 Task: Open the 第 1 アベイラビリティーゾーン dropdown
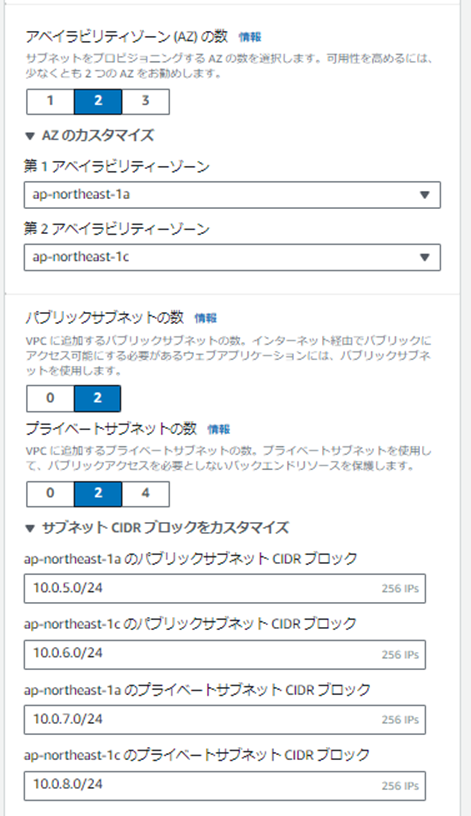tap(232, 195)
